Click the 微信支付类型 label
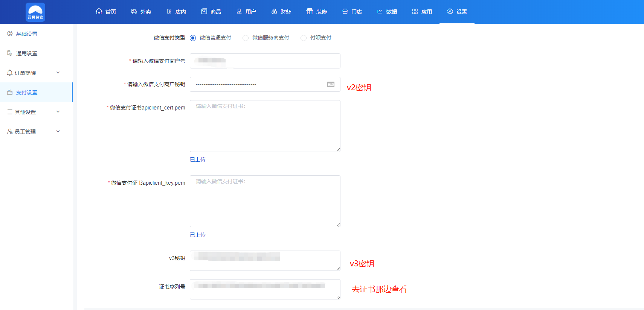 point(169,38)
